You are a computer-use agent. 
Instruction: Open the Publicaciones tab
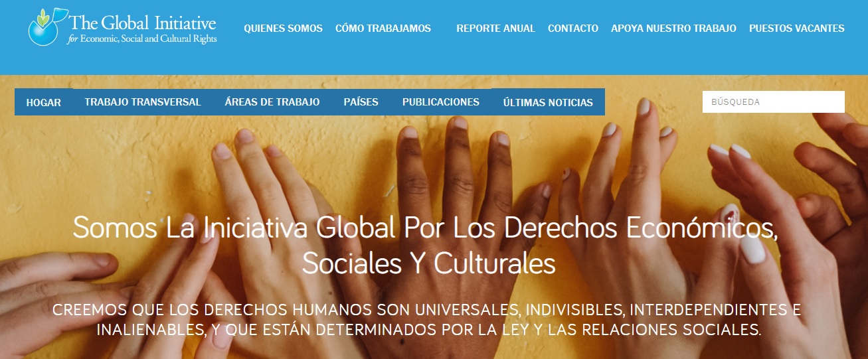441,102
